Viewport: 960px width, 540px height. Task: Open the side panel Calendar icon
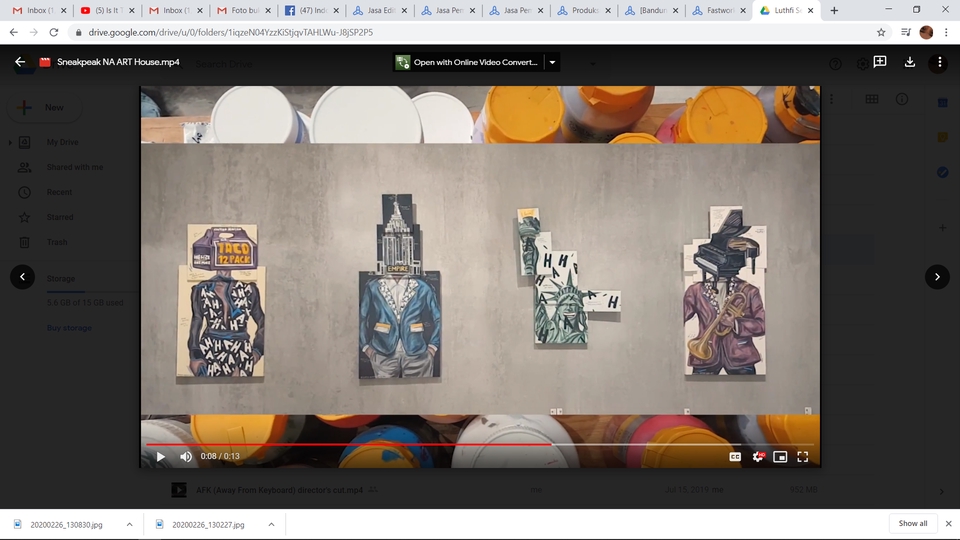pyautogui.click(x=943, y=103)
